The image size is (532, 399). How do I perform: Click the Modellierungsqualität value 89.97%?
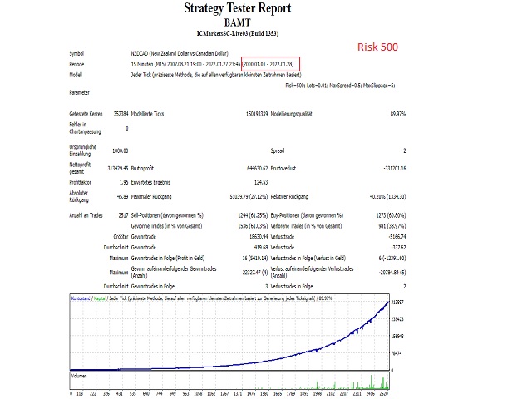[x=398, y=114]
